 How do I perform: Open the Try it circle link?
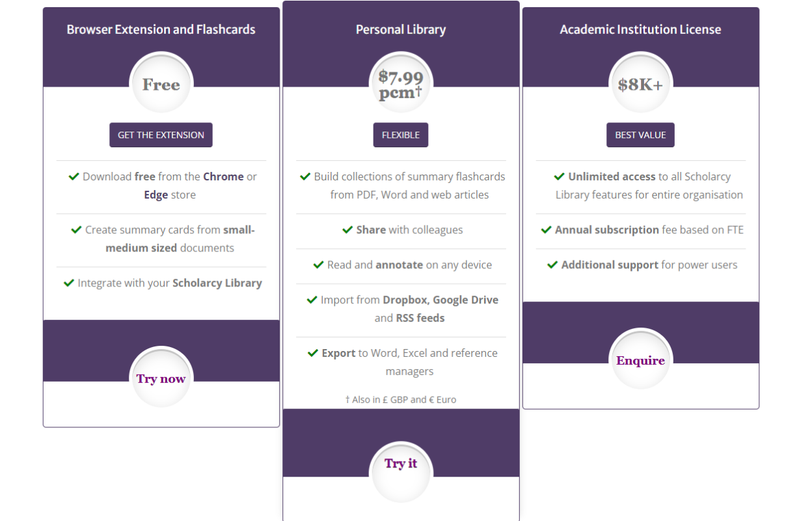[x=401, y=463]
